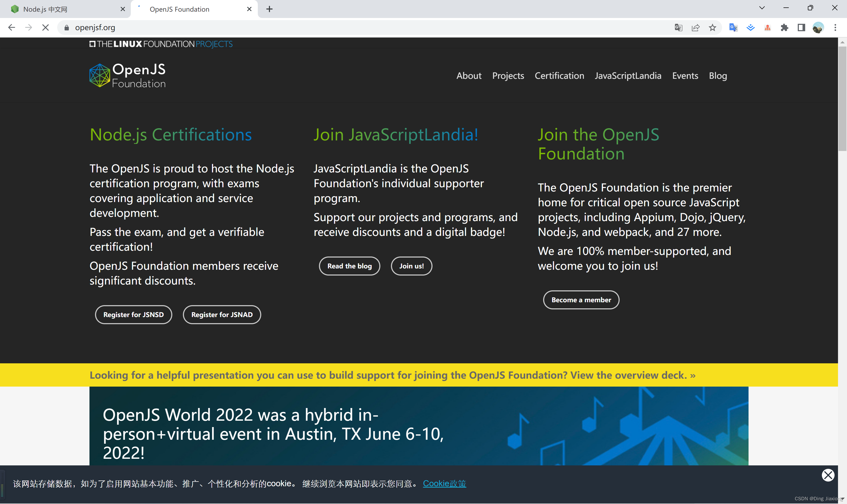This screenshot has height=504, width=847.
Task: Open the About menu item
Action: [469, 75]
